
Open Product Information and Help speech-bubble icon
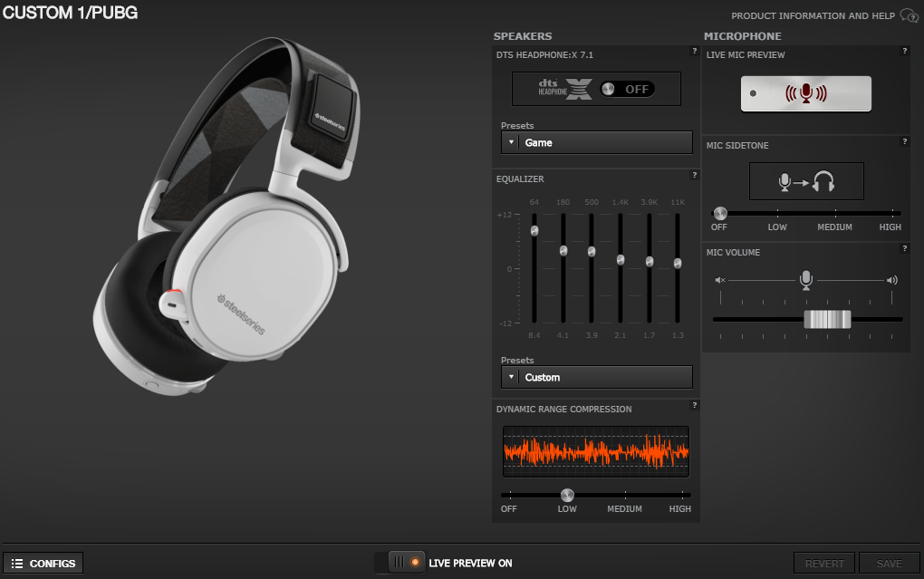tap(910, 16)
